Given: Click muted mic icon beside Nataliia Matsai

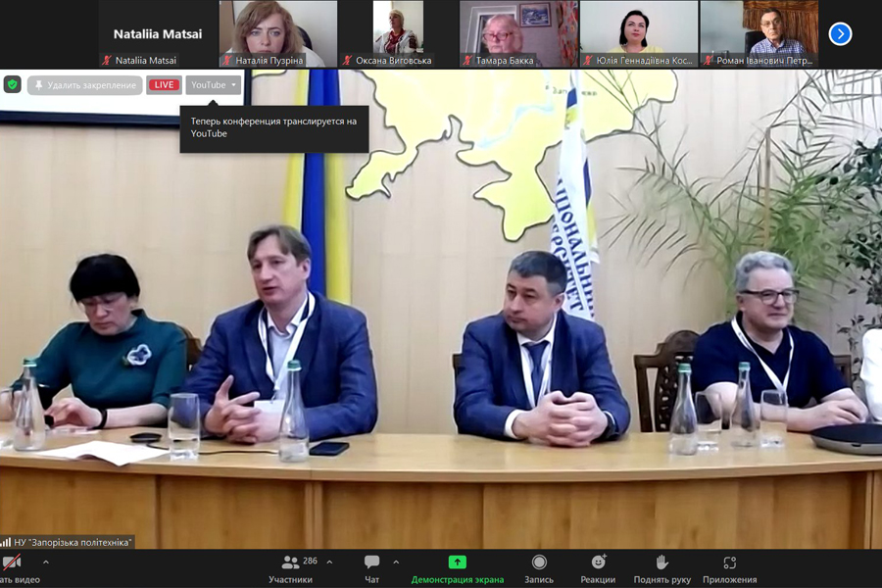Looking at the screenshot, I should click(107, 60).
